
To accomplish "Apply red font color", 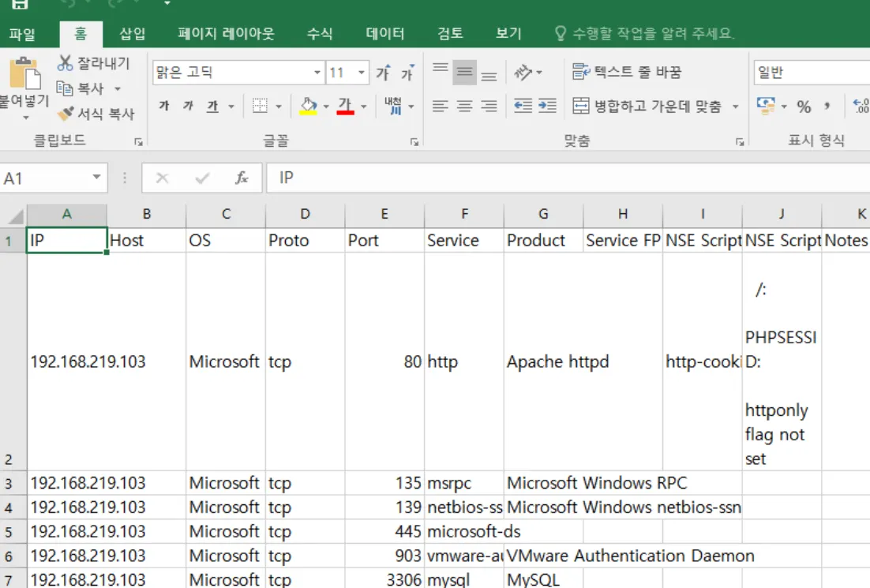I will click(x=345, y=106).
